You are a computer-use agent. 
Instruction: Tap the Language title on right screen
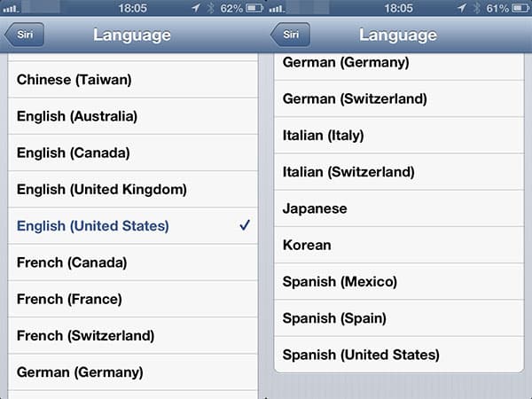pos(398,35)
